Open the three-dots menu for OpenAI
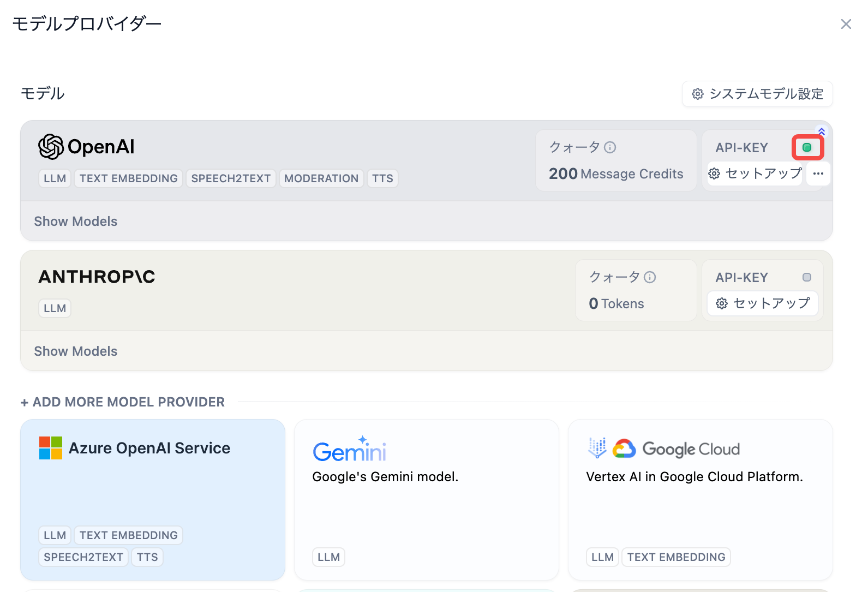 (818, 174)
